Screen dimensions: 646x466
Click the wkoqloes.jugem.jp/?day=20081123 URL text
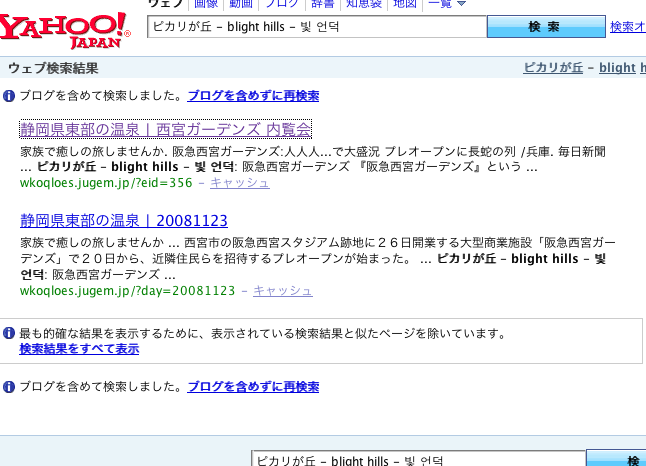(x=127, y=290)
